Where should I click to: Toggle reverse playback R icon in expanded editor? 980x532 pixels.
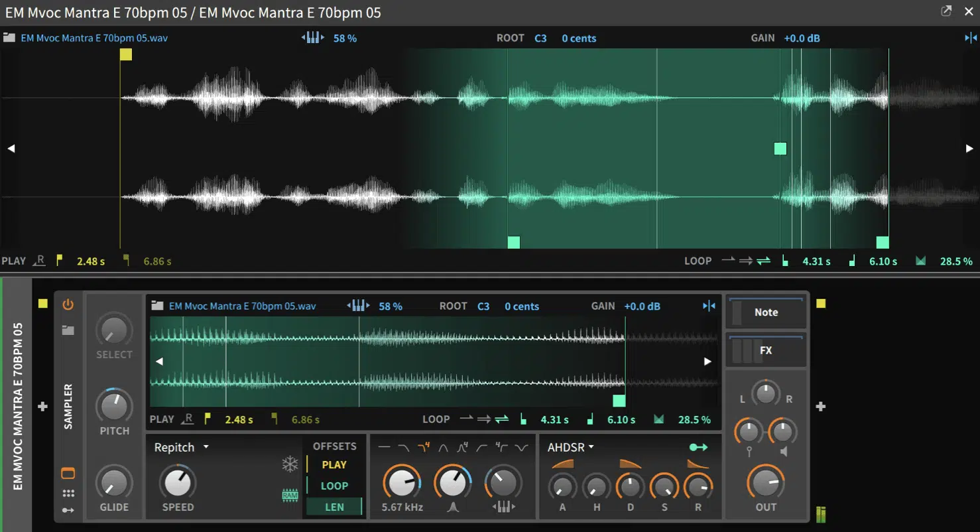[x=40, y=261]
